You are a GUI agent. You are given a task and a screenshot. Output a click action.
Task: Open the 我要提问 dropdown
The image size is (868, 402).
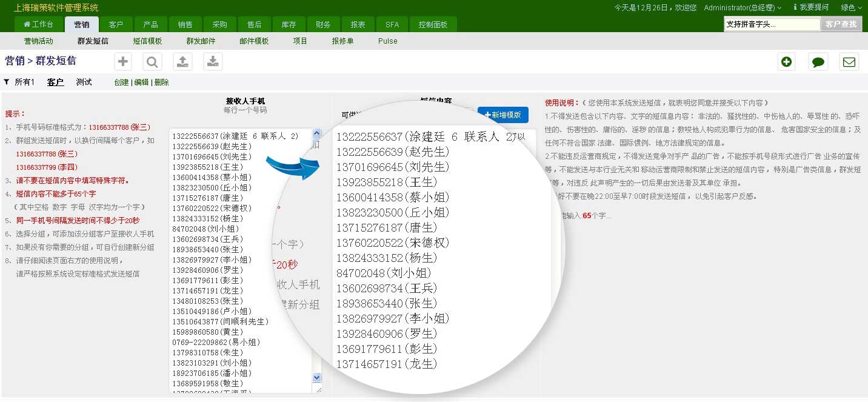click(815, 7)
